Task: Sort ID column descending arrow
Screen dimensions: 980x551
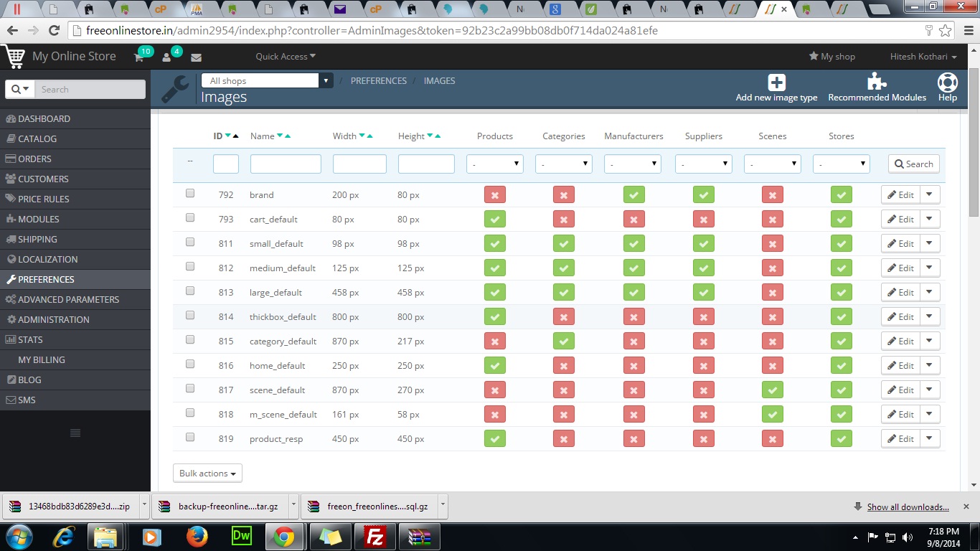Action: pos(228,136)
